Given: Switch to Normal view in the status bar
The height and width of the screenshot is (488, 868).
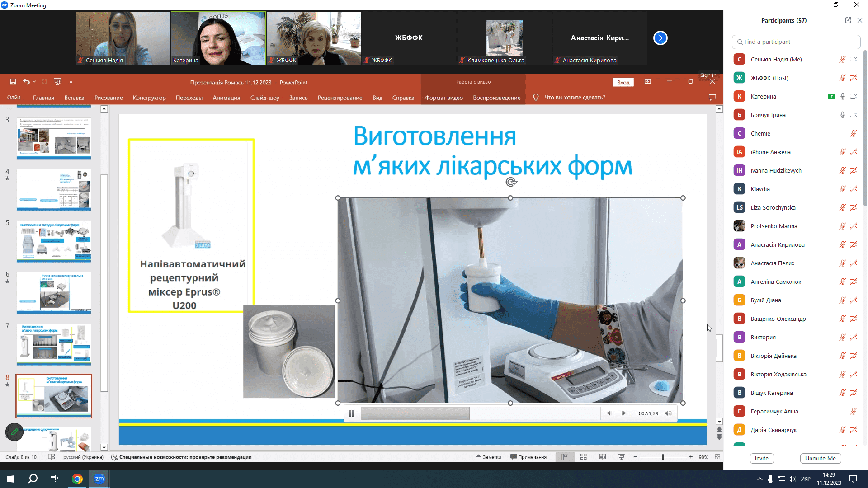Looking at the screenshot, I should (565, 457).
